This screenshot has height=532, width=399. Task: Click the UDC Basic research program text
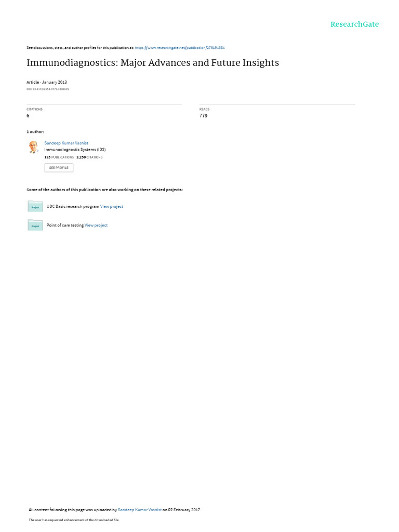point(73,206)
